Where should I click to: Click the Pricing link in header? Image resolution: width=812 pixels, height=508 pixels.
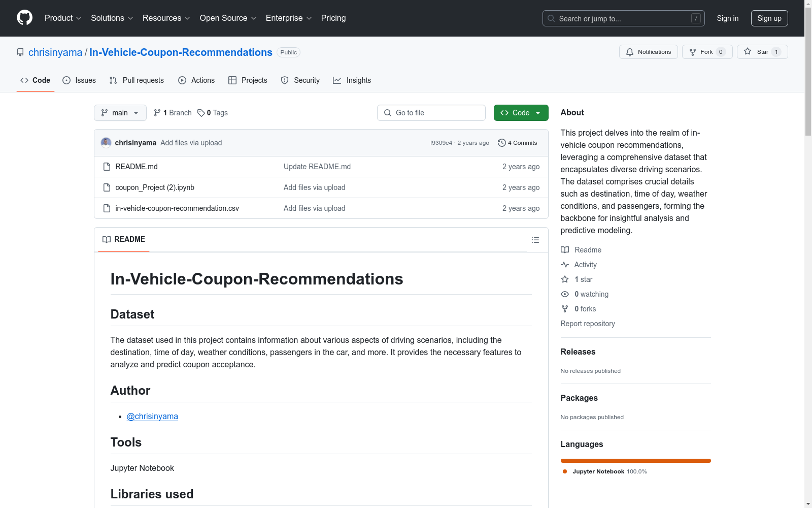pos(333,18)
